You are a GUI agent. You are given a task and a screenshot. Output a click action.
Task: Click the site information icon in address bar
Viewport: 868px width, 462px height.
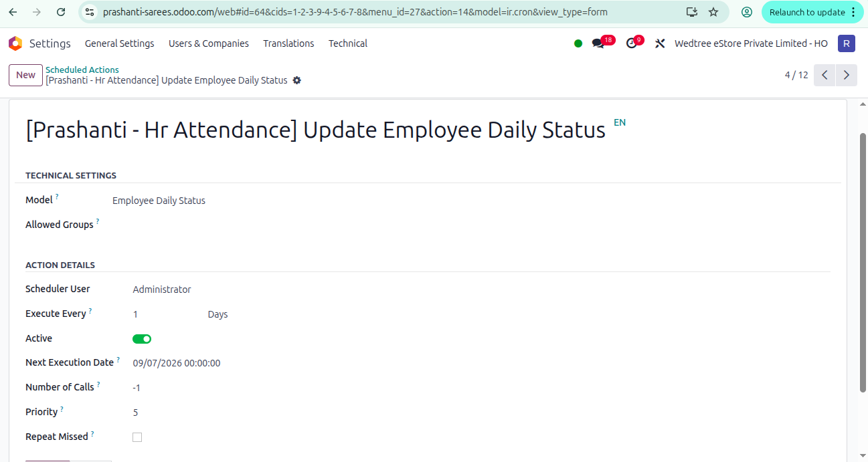point(90,12)
